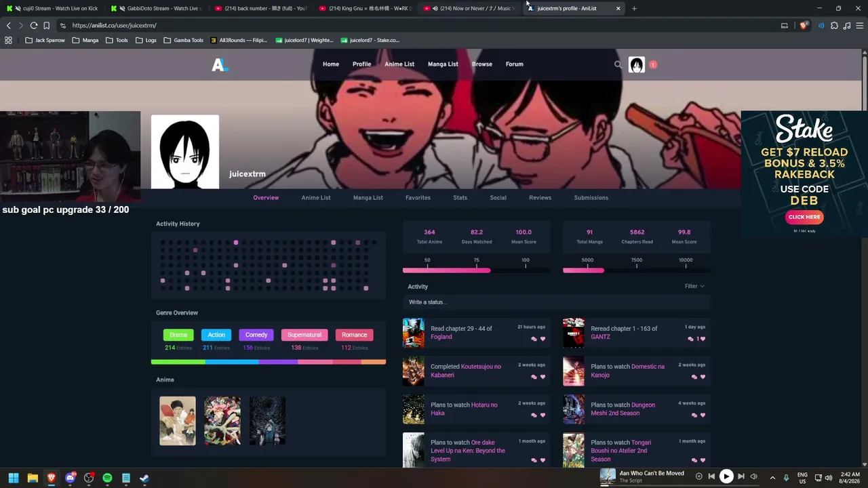Bookmark this page with the bookmark icon
The image size is (868, 488).
click(x=46, y=25)
